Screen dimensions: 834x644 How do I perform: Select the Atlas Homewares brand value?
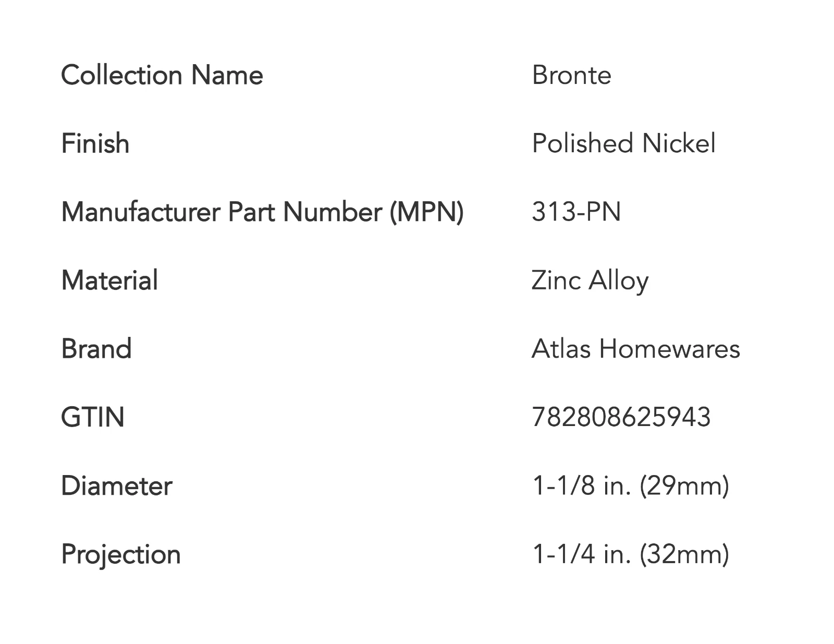click(635, 349)
